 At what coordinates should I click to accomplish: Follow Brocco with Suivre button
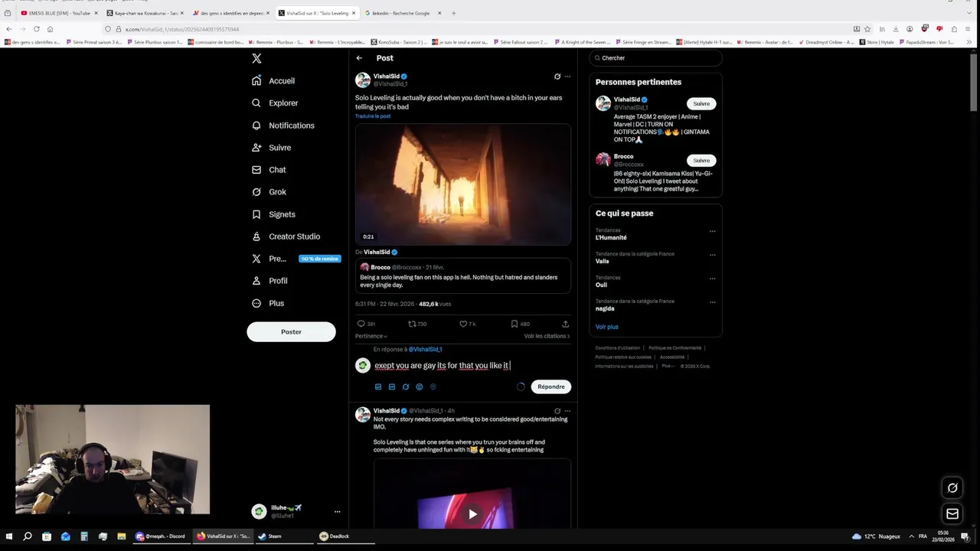pos(701,161)
